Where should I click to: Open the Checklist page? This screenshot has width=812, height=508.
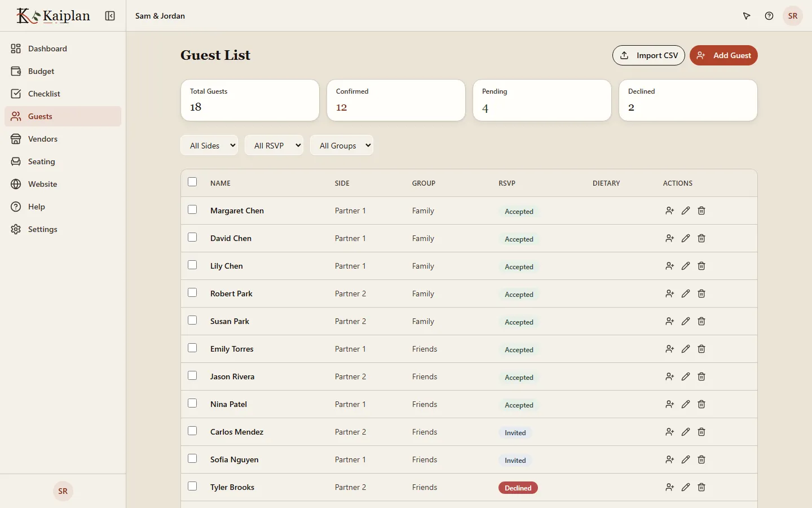63,94
